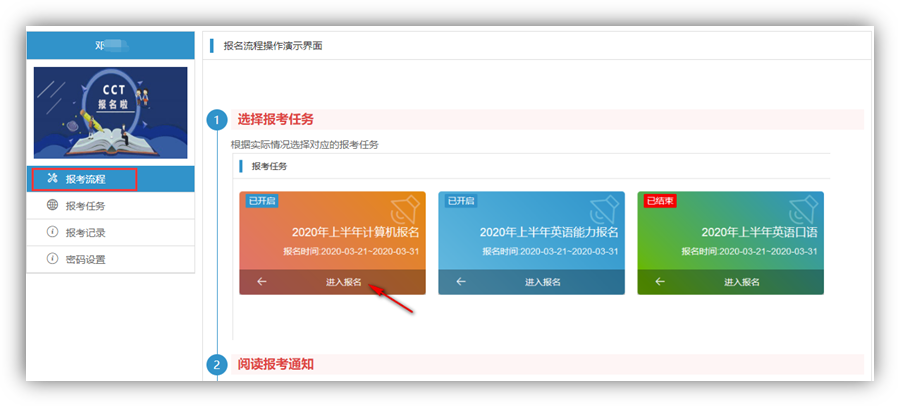Click the CCT 报名啦 banner image
The height and width of the screenshot is (406, 898).
coord(110,112)
